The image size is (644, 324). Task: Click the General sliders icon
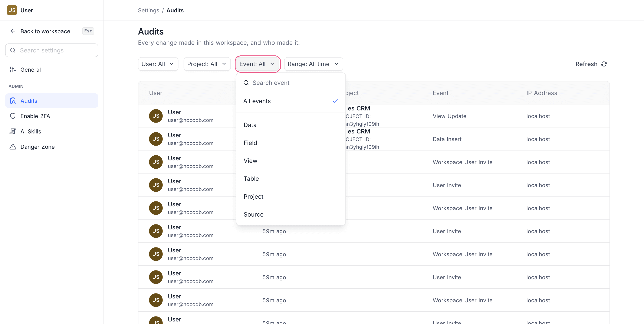click(x=13, y=69)
